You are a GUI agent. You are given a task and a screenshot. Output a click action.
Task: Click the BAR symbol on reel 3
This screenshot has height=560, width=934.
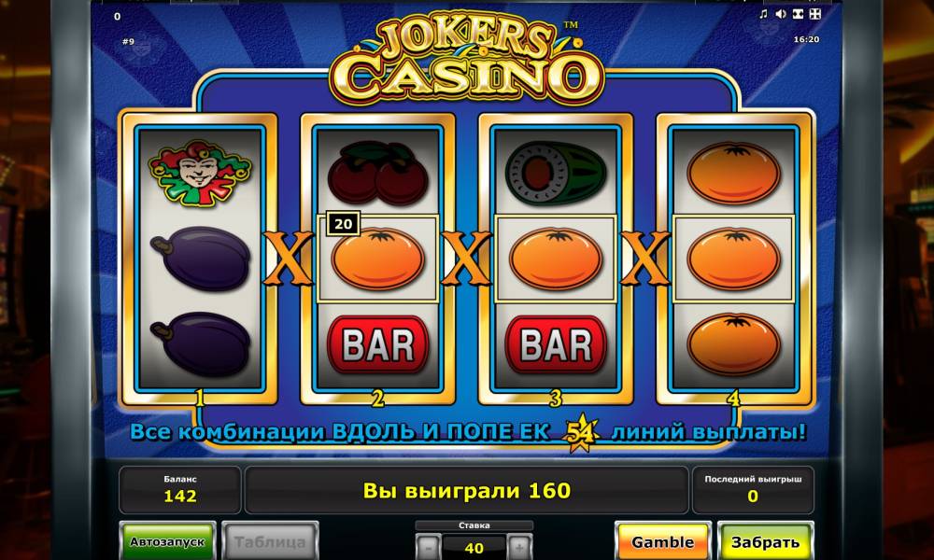[x=555, y=344]
